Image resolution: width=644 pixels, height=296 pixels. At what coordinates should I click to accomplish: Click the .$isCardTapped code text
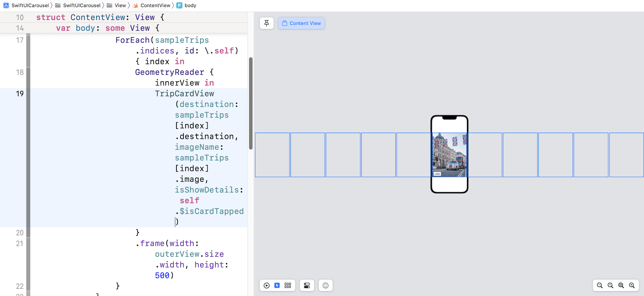(x=210, y=211)
